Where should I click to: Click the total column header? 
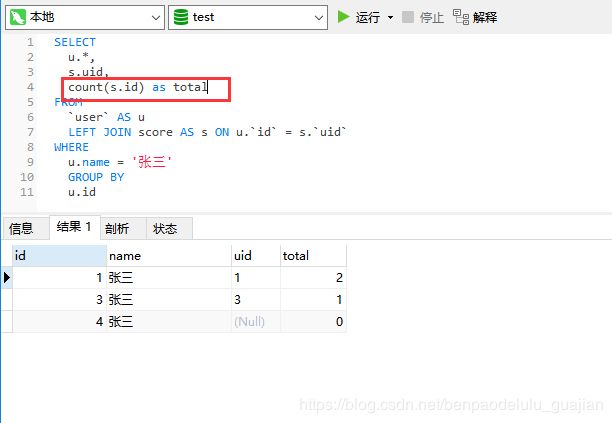coord(313,256)
